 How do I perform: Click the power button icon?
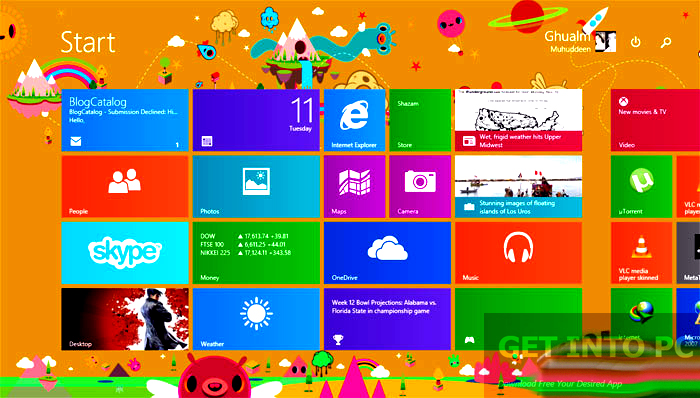coord(635,42)
